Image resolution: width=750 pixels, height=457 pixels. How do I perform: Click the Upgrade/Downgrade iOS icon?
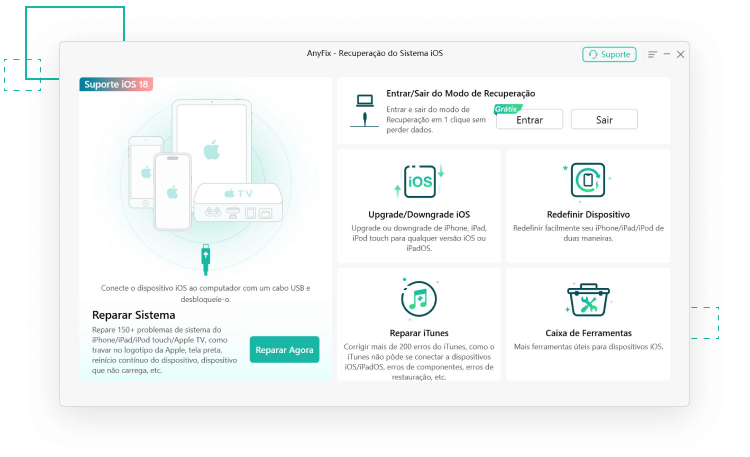pos(419,181)
